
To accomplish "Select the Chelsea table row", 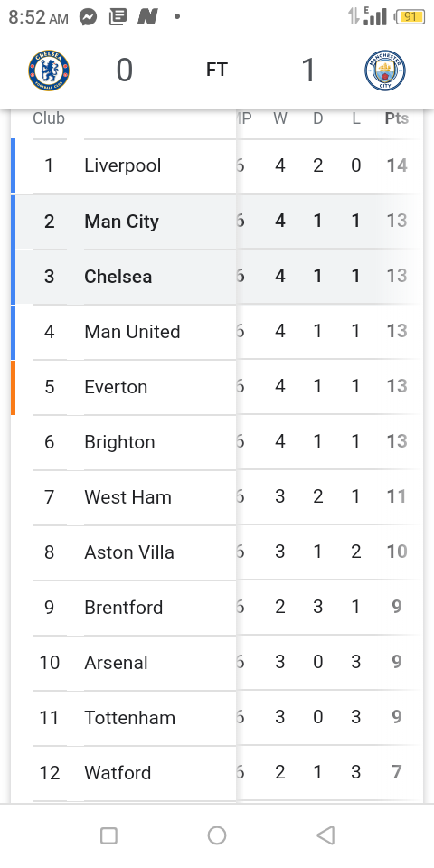I will (217, 277).
